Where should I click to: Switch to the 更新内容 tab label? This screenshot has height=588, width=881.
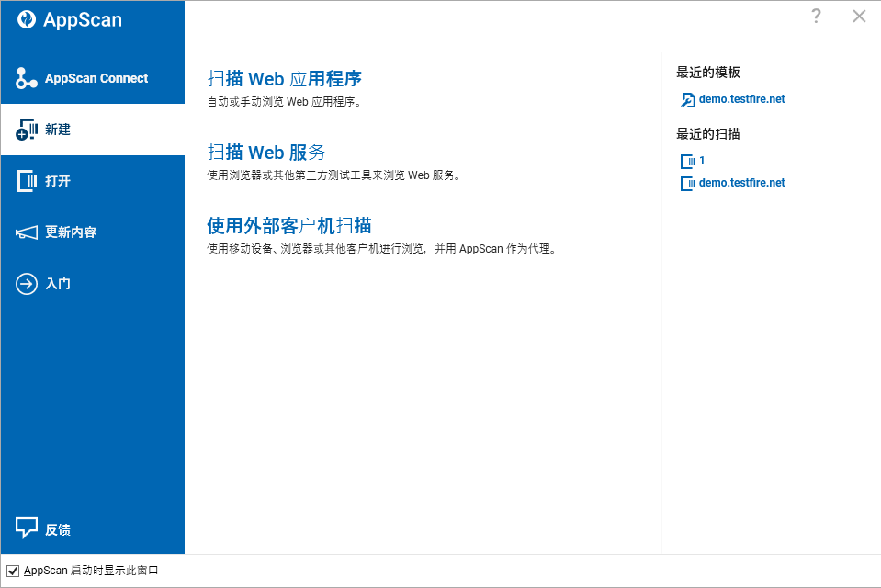pyautogui.click(x=71, y=232)
